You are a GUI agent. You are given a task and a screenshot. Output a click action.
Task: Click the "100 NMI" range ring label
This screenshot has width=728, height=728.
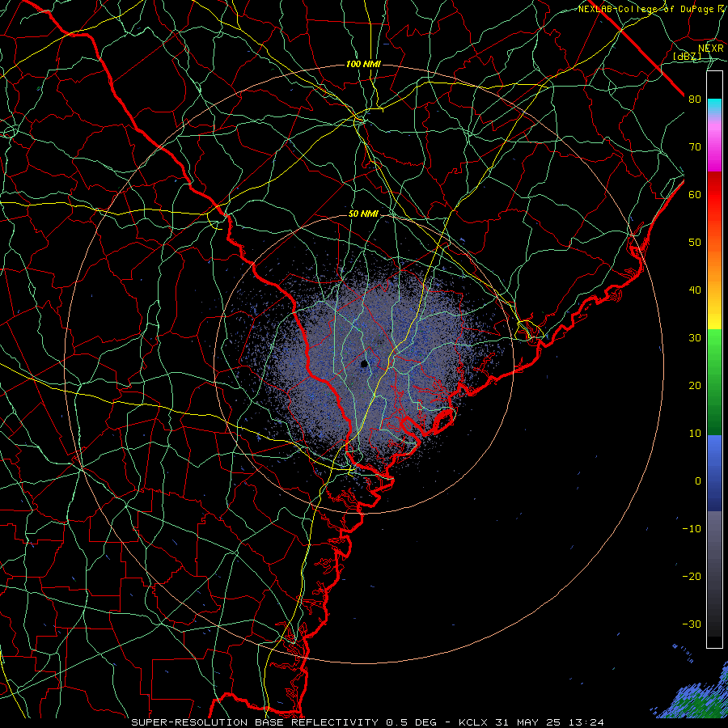363,64
